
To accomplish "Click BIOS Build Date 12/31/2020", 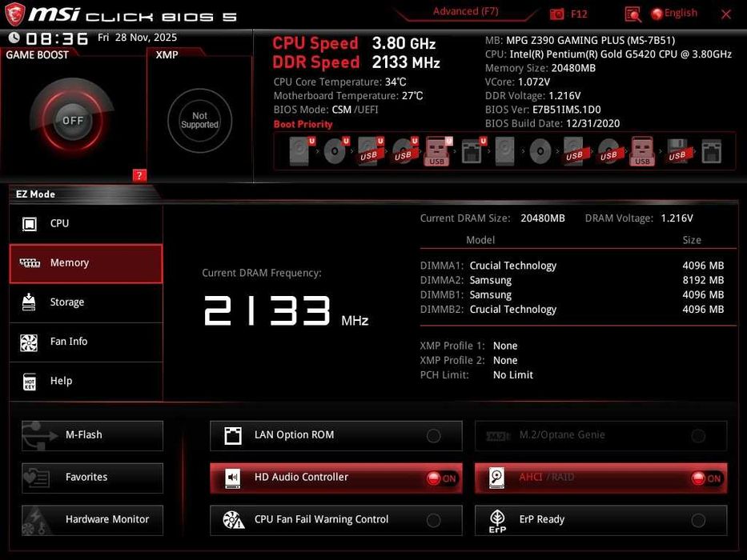I will 552,123.
